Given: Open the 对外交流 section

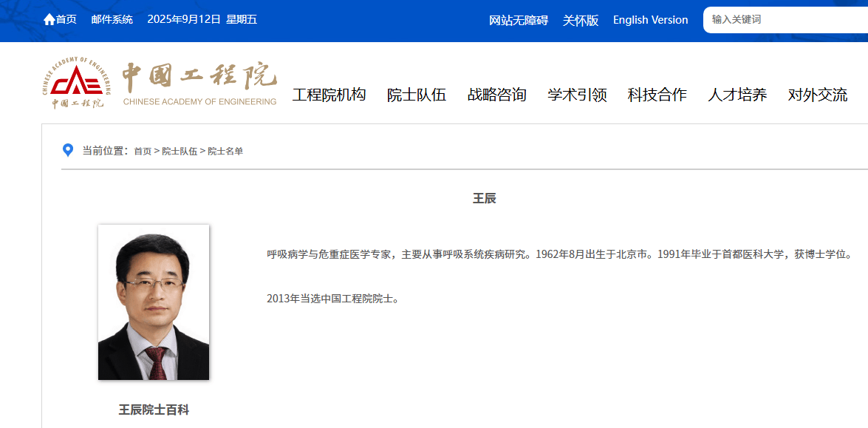Looking at the screenshot, I should [x=816, y=95].
